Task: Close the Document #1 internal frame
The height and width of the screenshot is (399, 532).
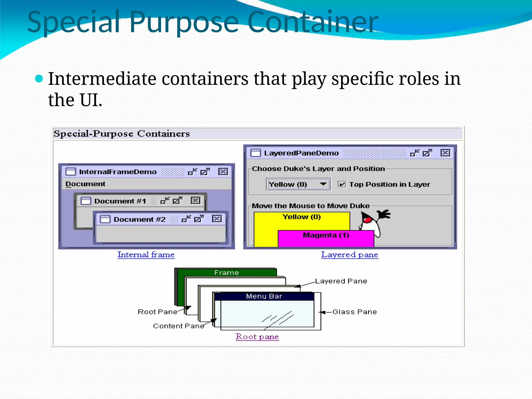Action: [x=196, y=200]
